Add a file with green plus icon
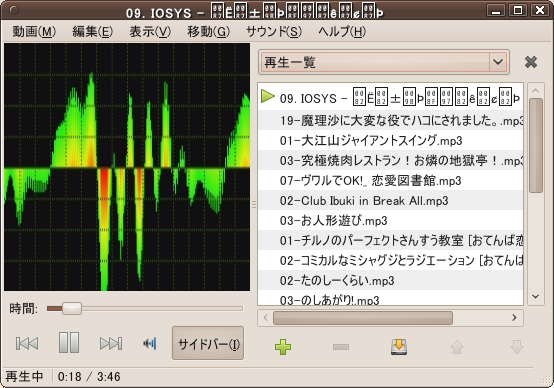Viewport: 554px width, 388px height. click(x=283, y=347)
